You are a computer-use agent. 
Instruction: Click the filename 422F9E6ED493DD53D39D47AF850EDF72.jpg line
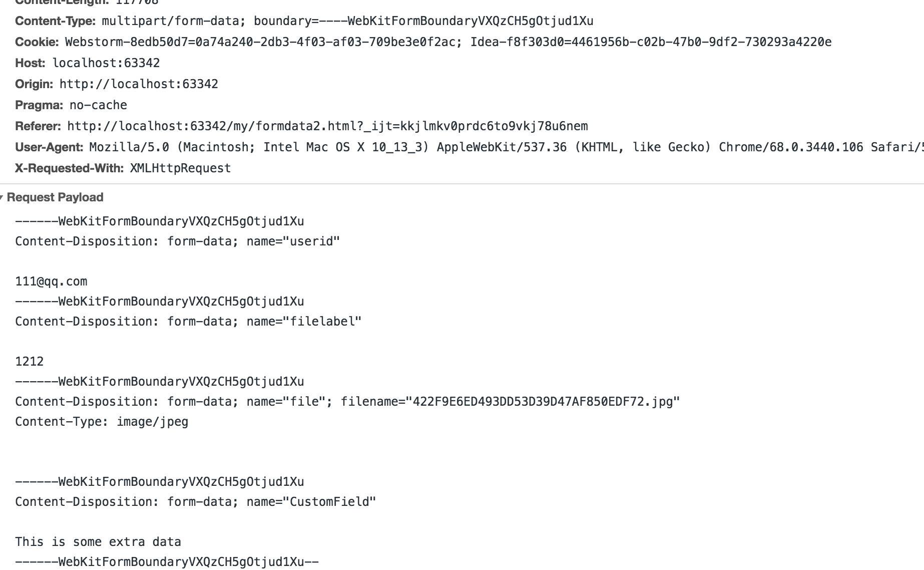click(347, 402)
